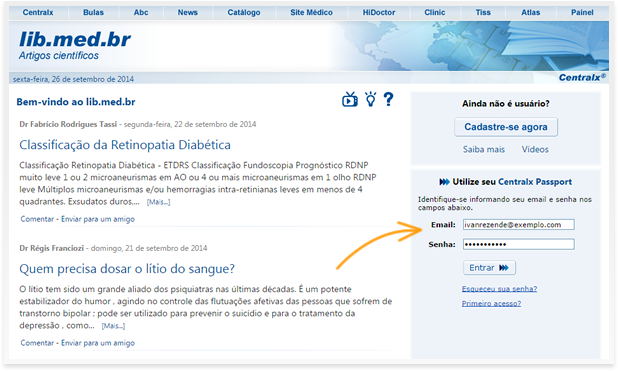618x371 pixels.
Task: Open help question mark icon
Action: (388, 99)
